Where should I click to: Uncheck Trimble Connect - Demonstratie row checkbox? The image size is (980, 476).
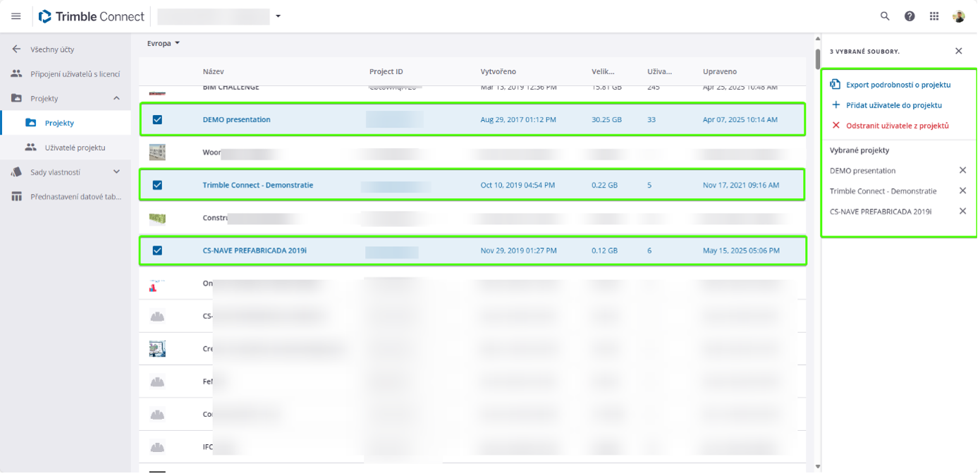pyautogui.click(x=157, y=185)
